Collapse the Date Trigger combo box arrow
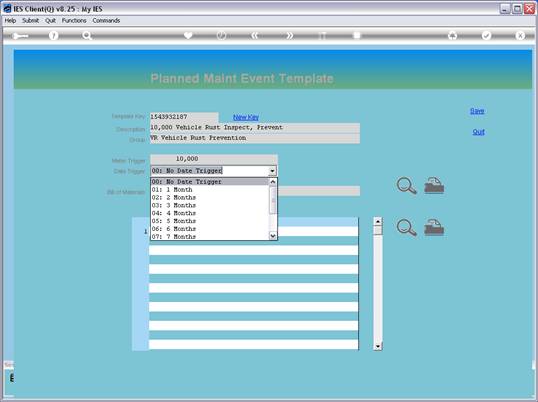The image size is (538, 402). click(272, 171)
